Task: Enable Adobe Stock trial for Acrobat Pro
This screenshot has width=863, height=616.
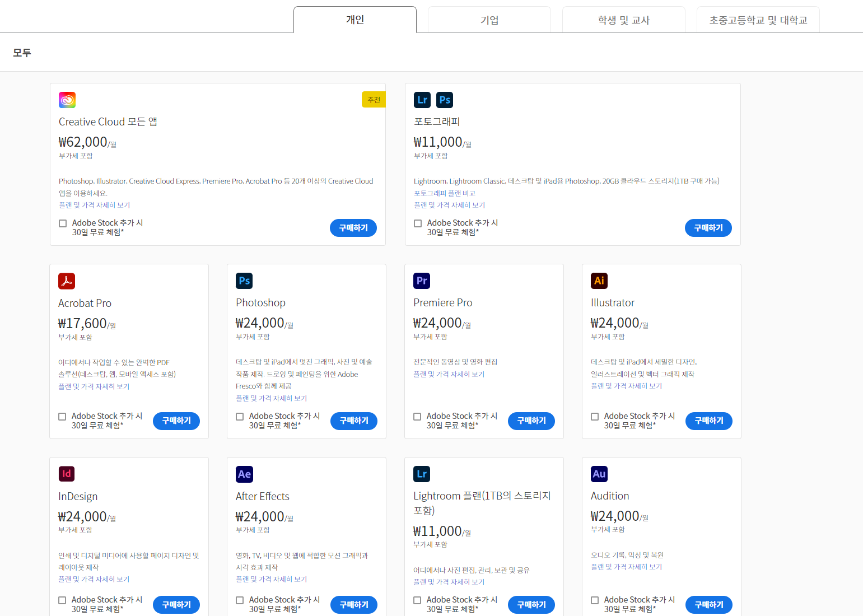Action: 62,417
